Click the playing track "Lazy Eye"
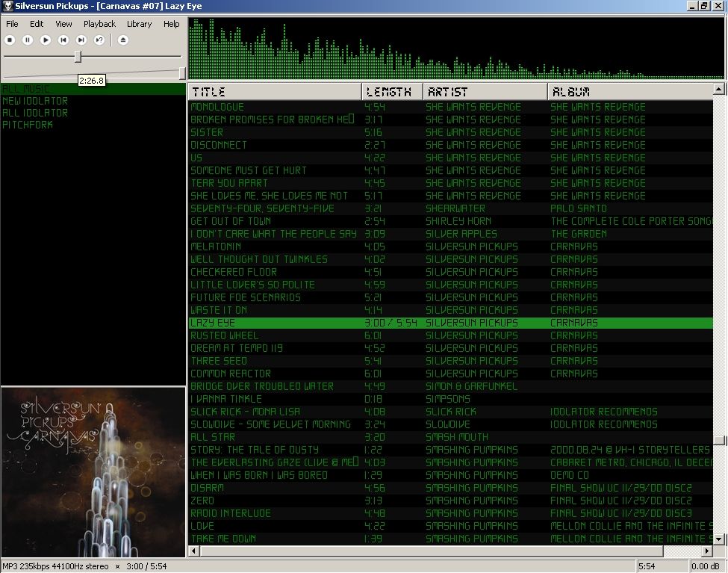Viewport: 728px width, 573px height. coord(450,323)
